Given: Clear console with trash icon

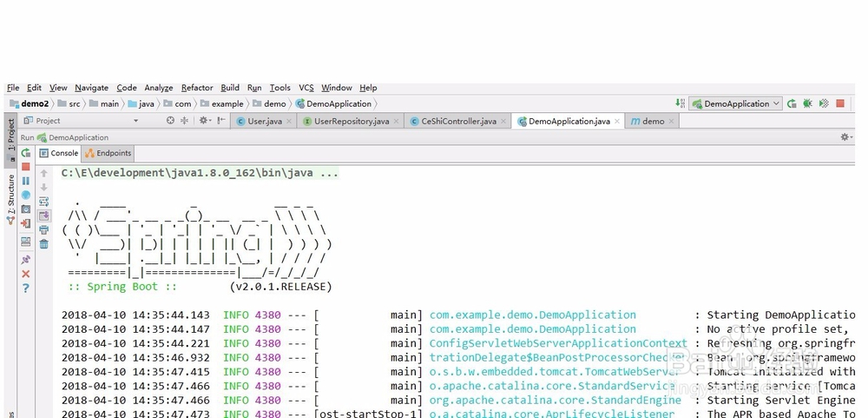Looking at the screenshot, I should tap(44, 244).
